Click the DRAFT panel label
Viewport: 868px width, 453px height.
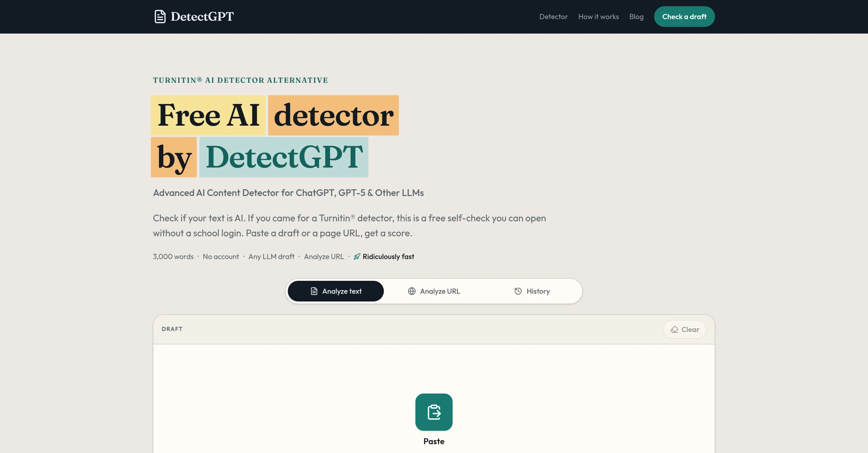pos(172,329)
